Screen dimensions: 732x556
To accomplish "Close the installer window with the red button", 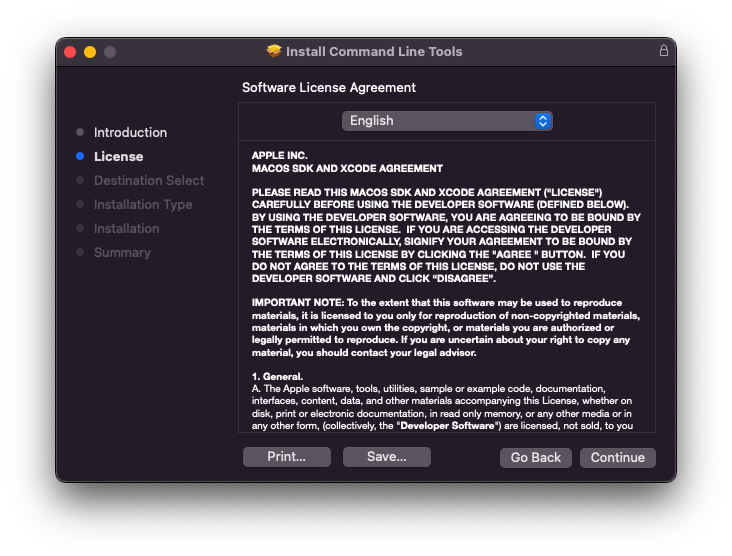I will pos(70,52).
